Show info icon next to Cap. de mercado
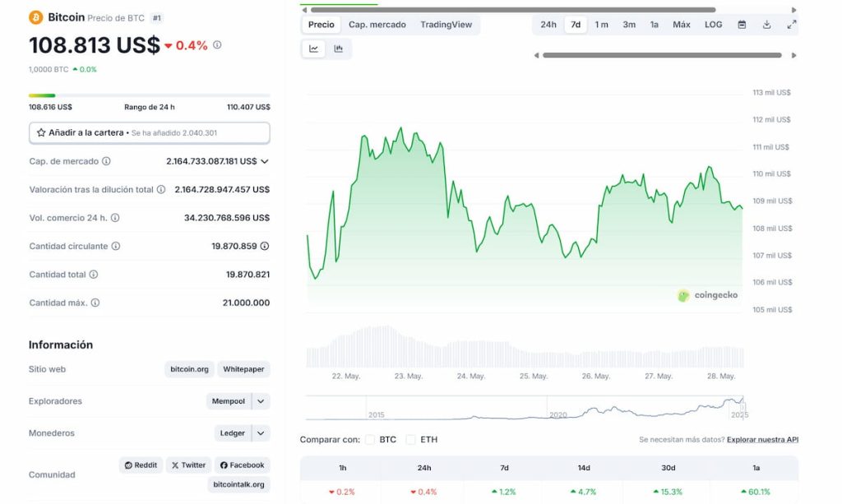Image resolution: width=842 pixels, height=504 pixels. pyautogui.click(x=106, y=161)
